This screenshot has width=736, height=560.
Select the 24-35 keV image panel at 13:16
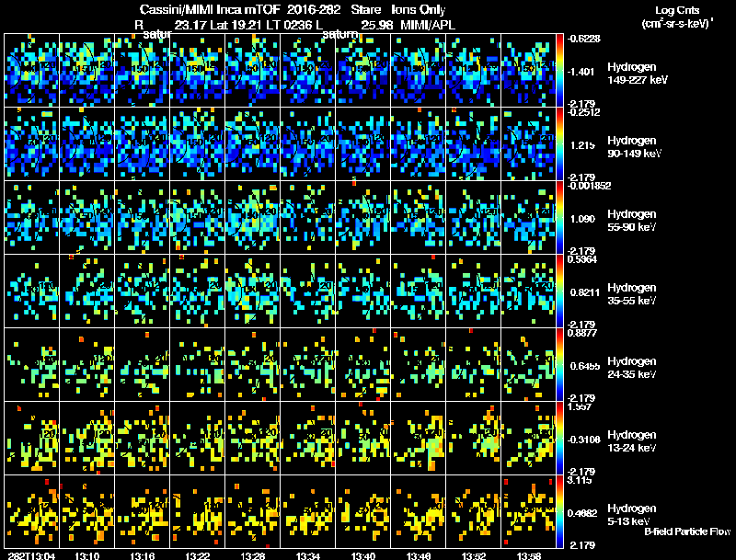click(143, 365)
